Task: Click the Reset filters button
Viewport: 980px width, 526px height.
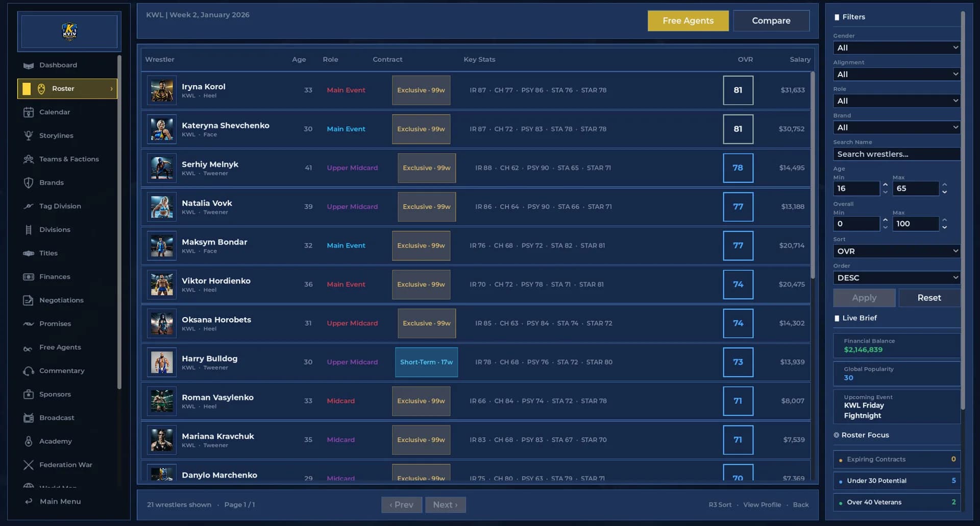Action: click(x=929, y=298)
